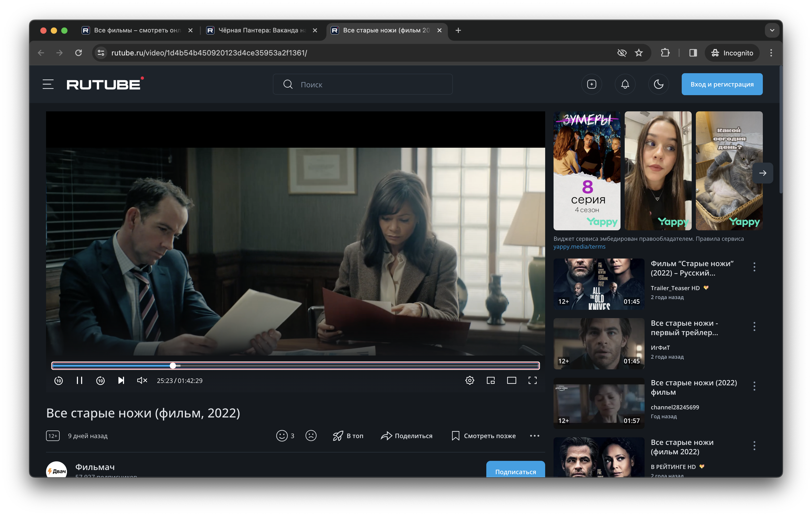
Task: Rewind video 10 seconds
Action: coord(58,381)
